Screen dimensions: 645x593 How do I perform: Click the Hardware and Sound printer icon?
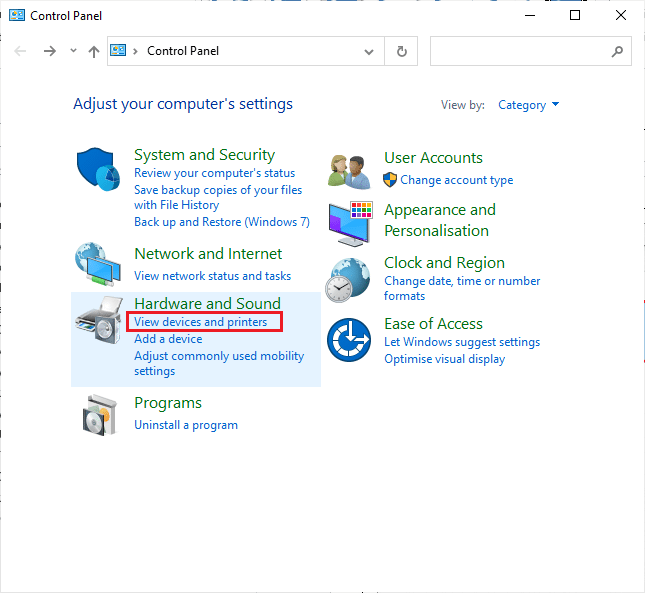click(x=98, y=321)
